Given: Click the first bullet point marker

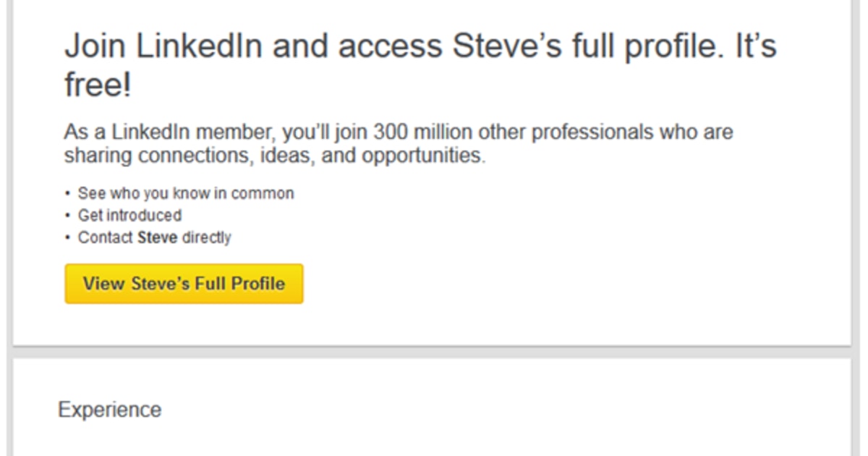Looking at the screenshot, I should click(x=67, y=193).
